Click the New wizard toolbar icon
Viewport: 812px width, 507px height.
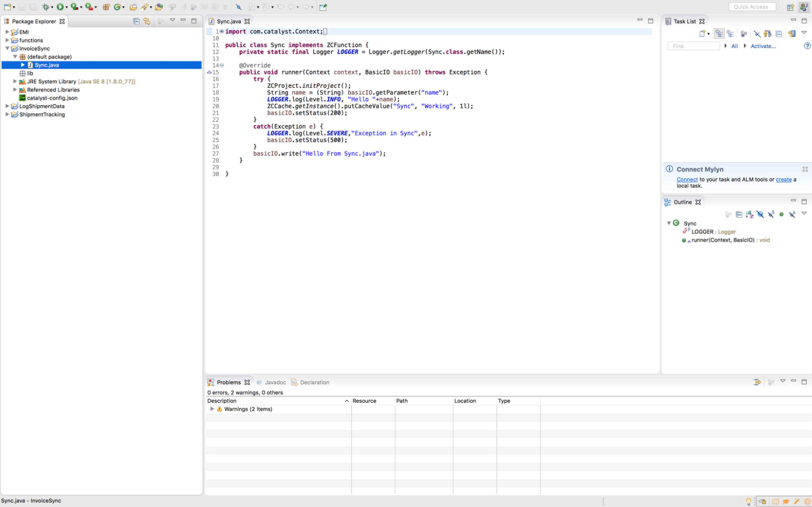pyautogui.click(x=7, y=7)
